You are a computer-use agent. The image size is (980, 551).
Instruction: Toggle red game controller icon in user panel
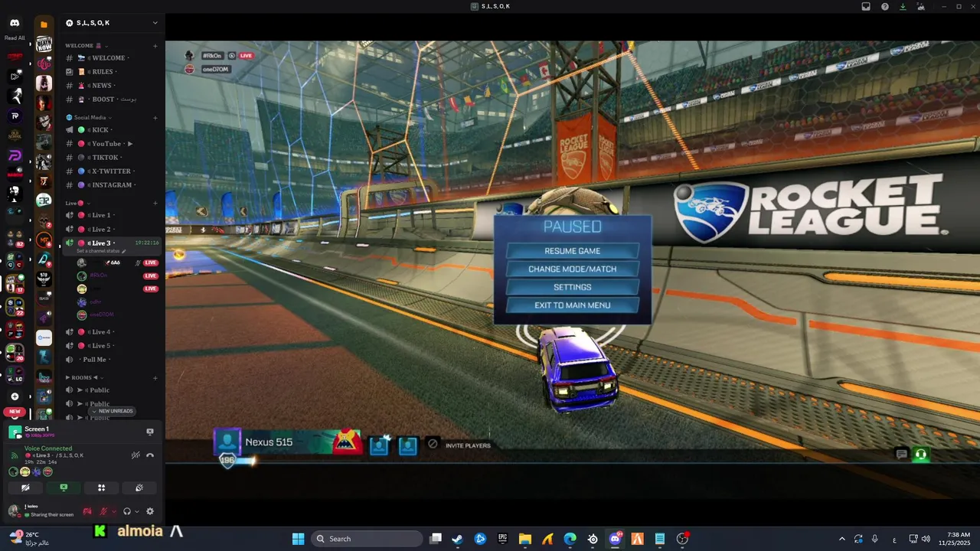pyautogui.click(x=87, y=511)
